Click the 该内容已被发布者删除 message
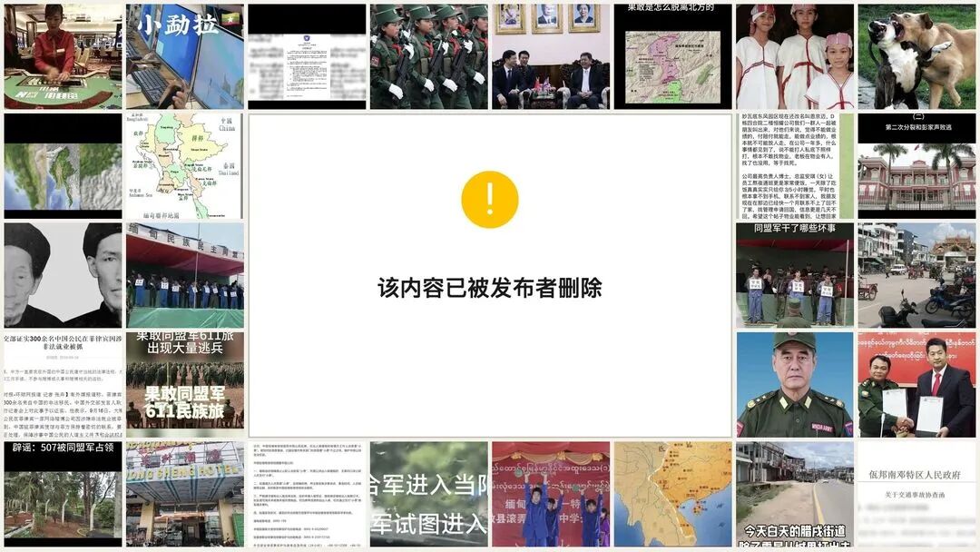980x552 pixels. click(490, 288)
